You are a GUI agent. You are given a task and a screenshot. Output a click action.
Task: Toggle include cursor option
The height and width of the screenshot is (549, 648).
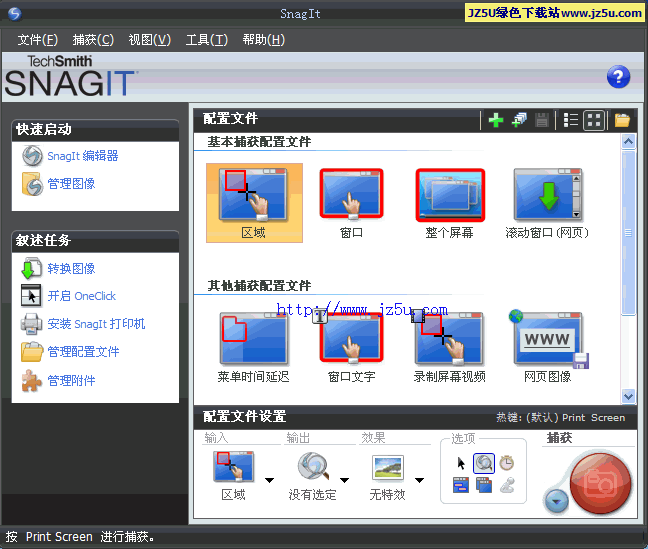coord(461,463)
